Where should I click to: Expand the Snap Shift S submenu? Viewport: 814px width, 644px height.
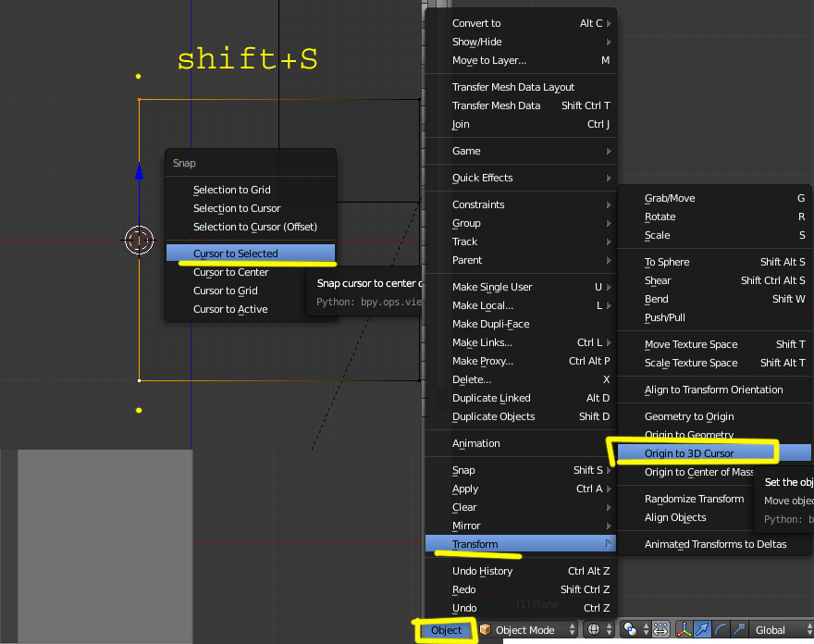[x=521, y=470]
